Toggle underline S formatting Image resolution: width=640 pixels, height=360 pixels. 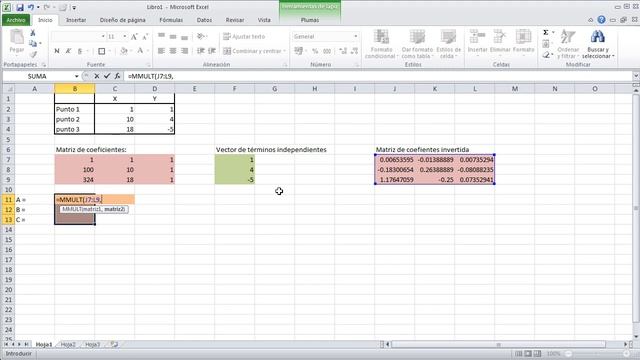(80, 51)
